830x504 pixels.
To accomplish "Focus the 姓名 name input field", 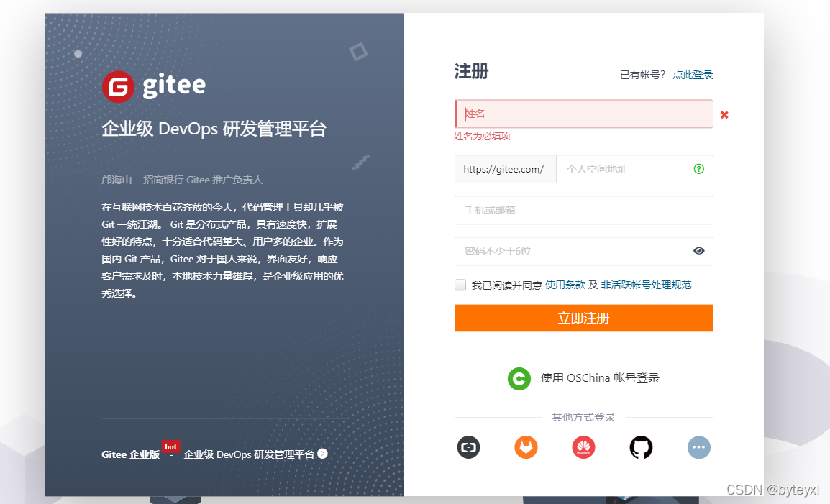I will tap(584, 114).
